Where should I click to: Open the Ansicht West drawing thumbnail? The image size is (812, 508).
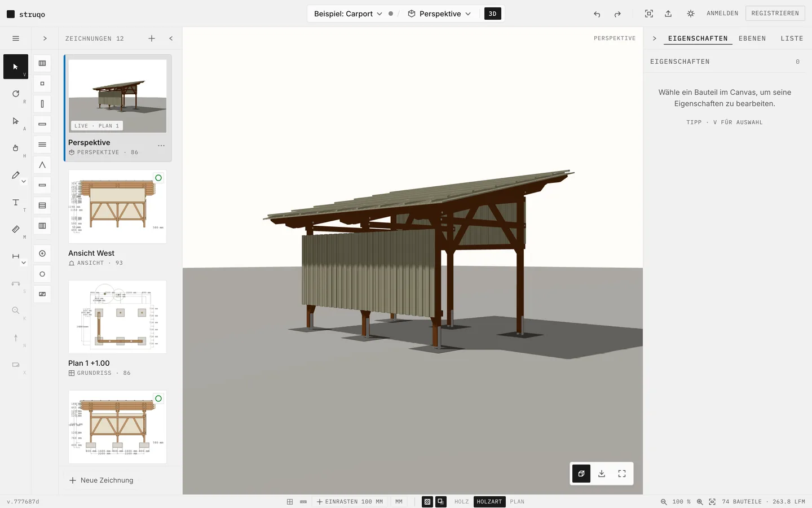117,207
